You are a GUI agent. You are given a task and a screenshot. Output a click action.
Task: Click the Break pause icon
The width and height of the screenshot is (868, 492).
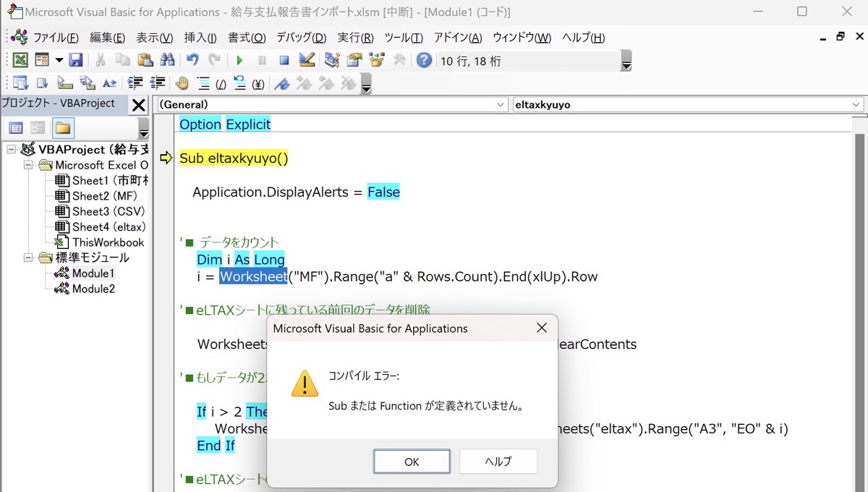click(x=262, y=61)
